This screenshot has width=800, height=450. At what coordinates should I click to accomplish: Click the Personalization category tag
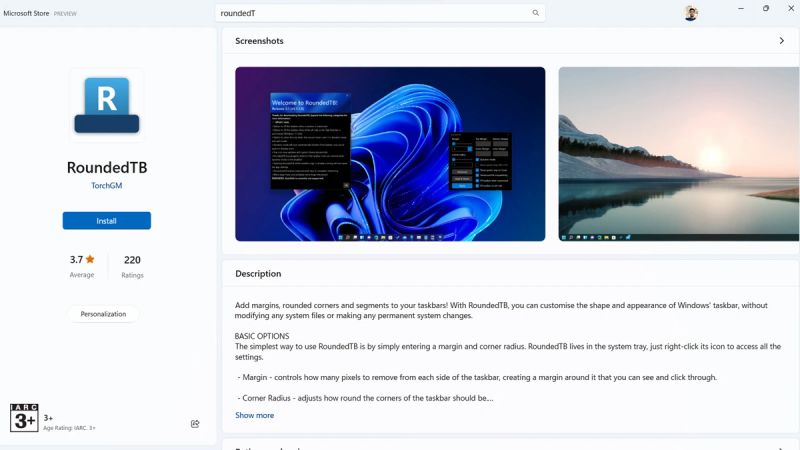click(x=103, y=314)
